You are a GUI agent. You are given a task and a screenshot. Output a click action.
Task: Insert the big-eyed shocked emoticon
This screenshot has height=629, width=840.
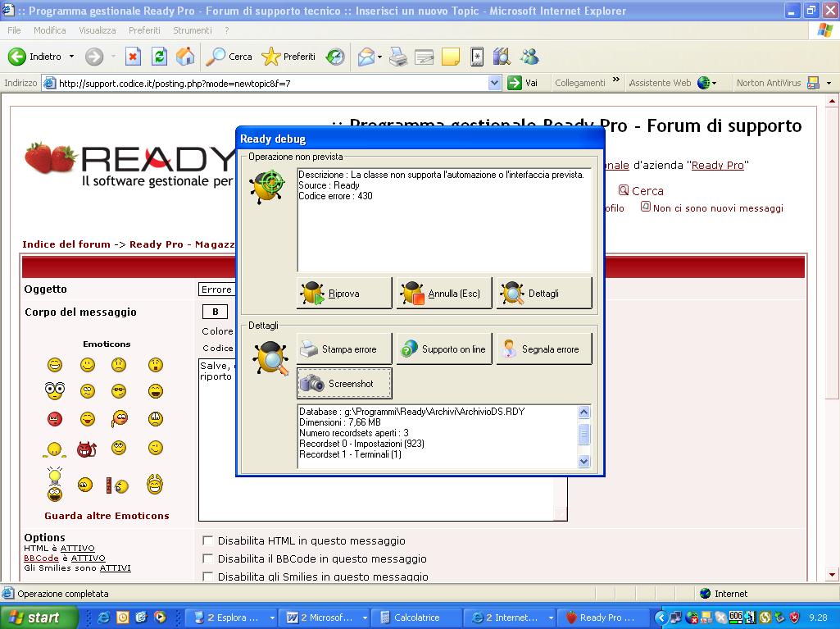point(55,390)
